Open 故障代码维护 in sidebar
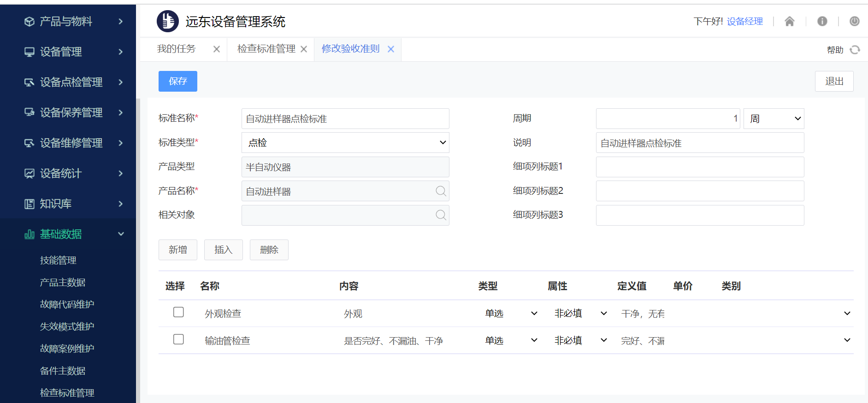Screen dimensions: 868x403 click(67, 304)
